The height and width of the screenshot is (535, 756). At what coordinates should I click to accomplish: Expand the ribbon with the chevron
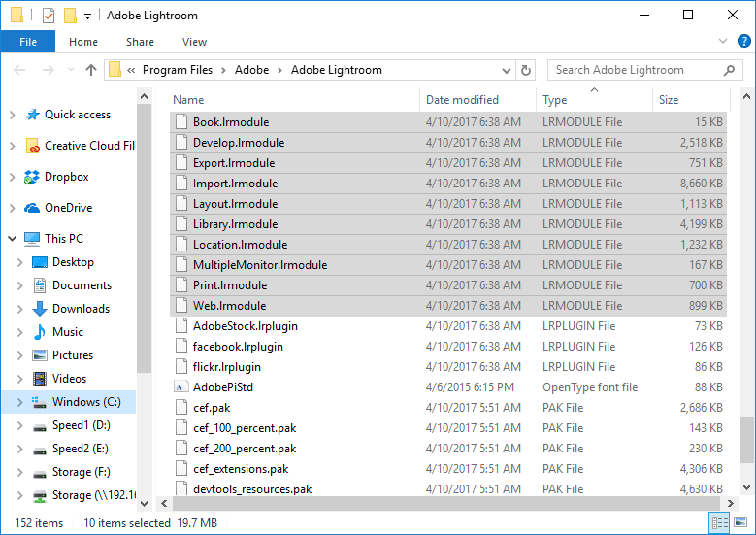point(723,41)
